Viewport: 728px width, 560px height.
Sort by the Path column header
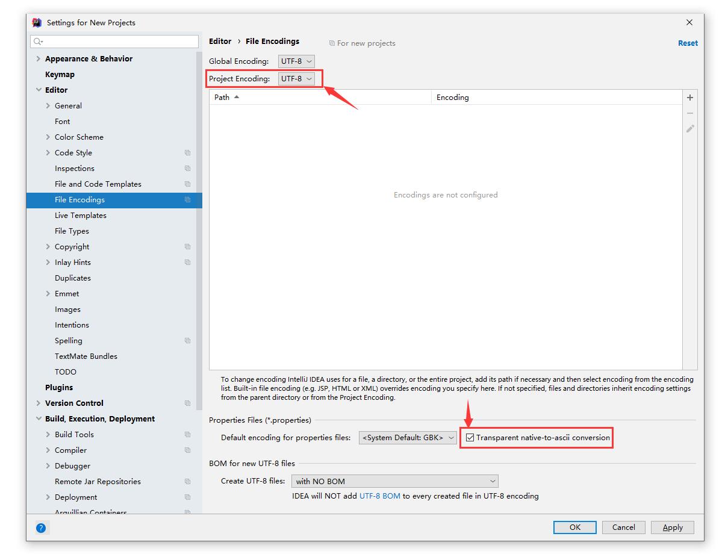320,98
